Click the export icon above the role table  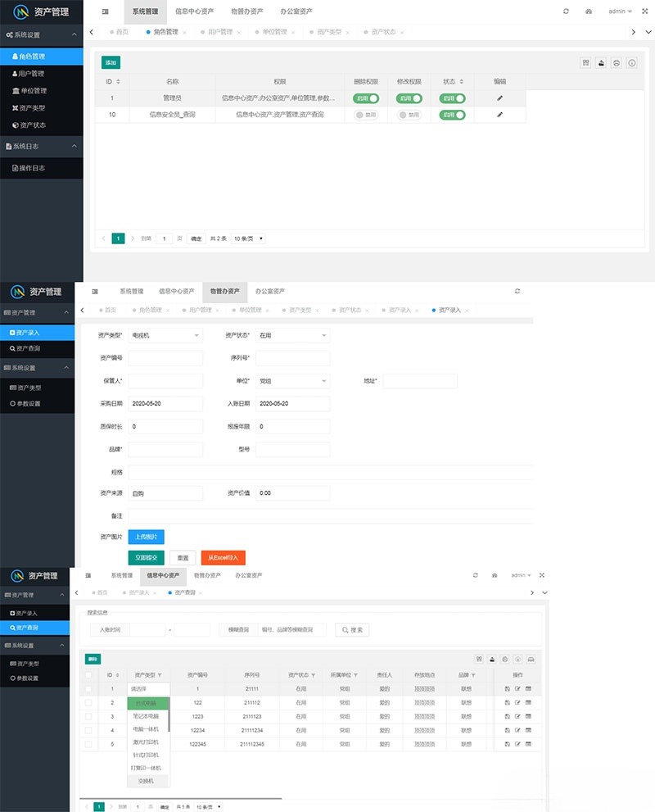click(600, 61)
